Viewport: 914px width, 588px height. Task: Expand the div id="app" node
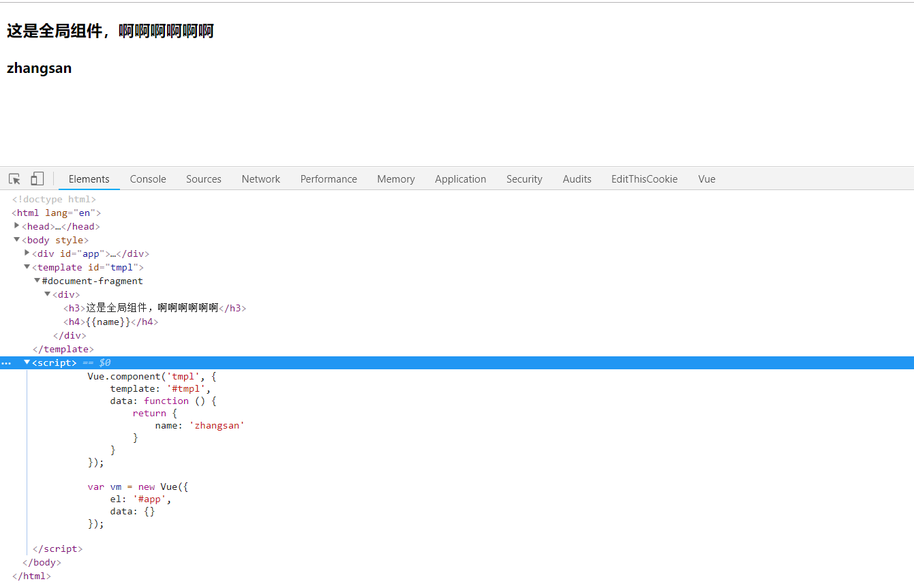pos(27,253)
